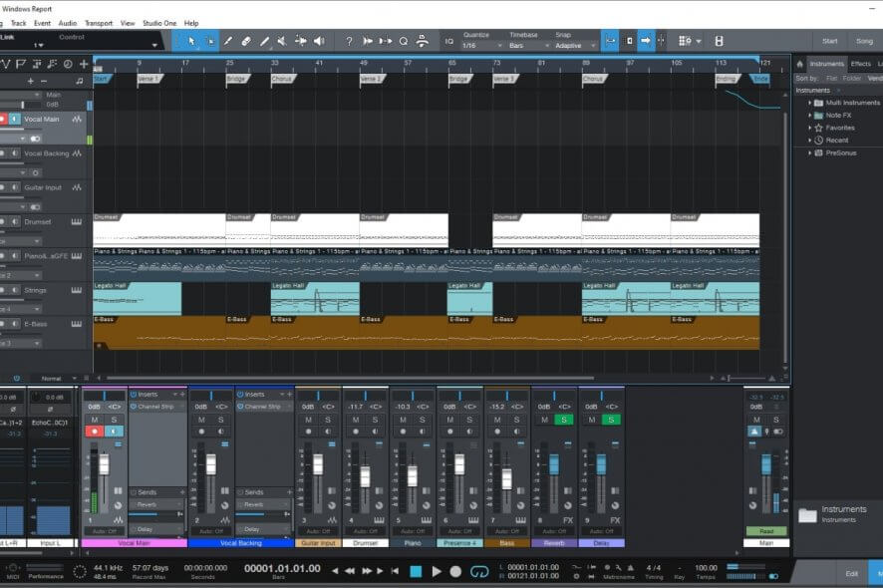Choose the Listen (speaker) tool
The width and height of the screenshot is (883, 588).
319,41
